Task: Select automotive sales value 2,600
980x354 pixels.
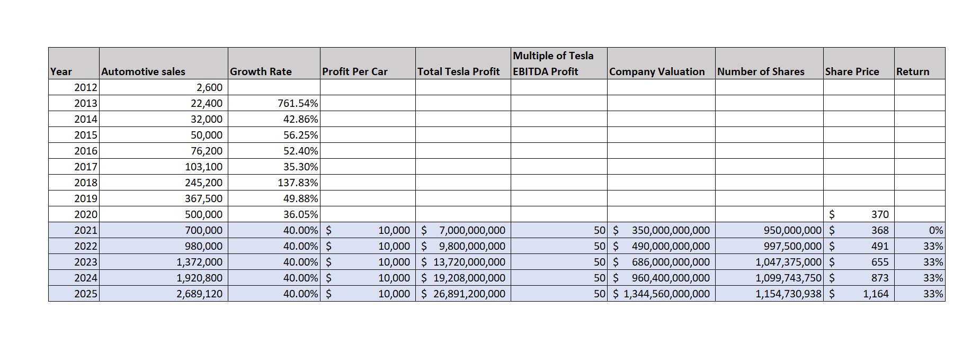Action: (164, 87)
